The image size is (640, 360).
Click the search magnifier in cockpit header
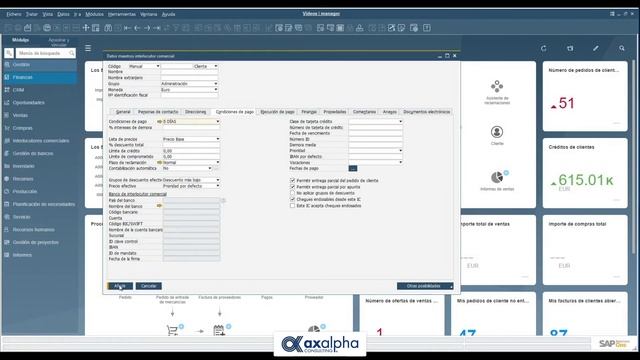tap(622, 48)
